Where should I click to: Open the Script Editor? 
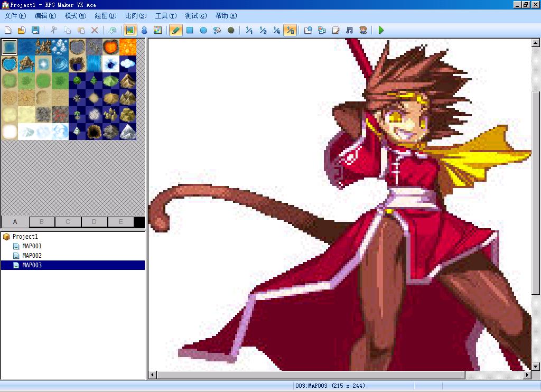click(335, 30)
